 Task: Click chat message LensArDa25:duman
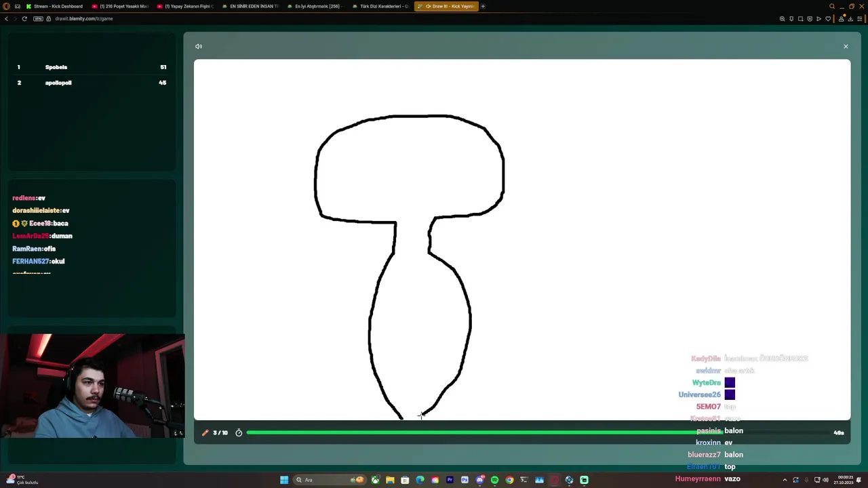click(42, 236)
